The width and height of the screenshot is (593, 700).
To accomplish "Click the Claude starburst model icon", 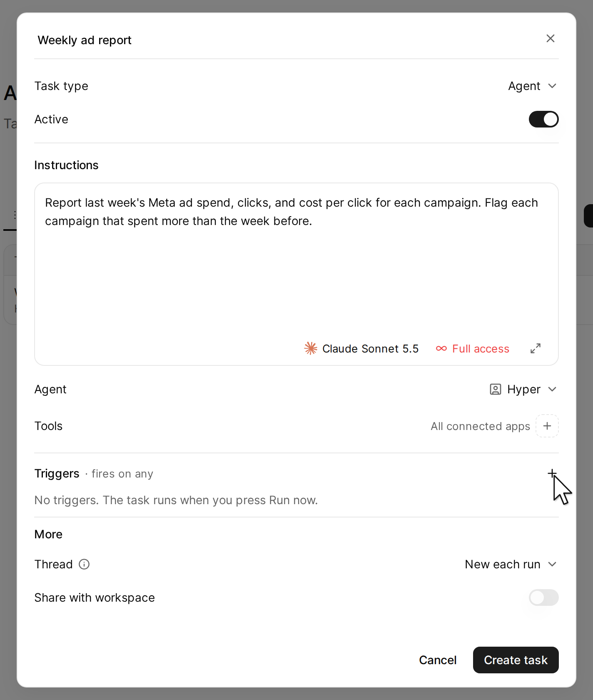I will pos(311,348).
